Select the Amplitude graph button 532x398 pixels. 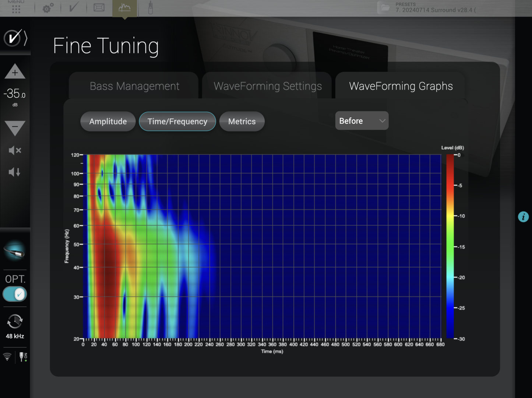pos(108,122)
